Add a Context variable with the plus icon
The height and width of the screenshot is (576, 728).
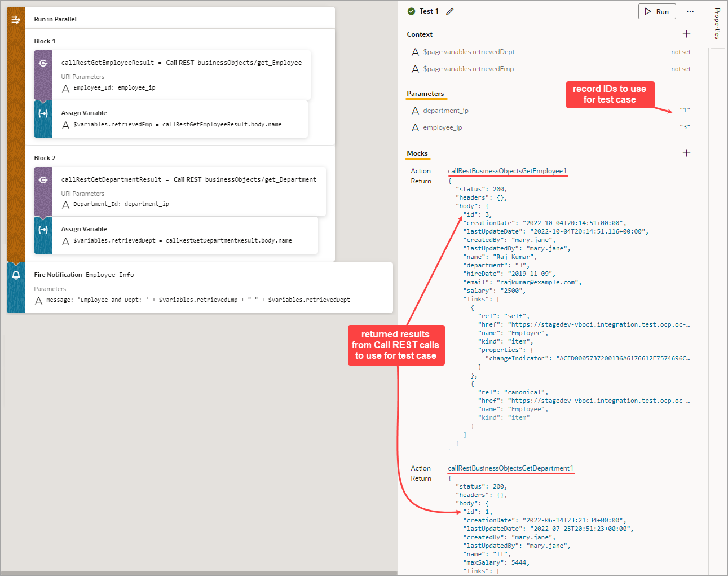(687, 34)
